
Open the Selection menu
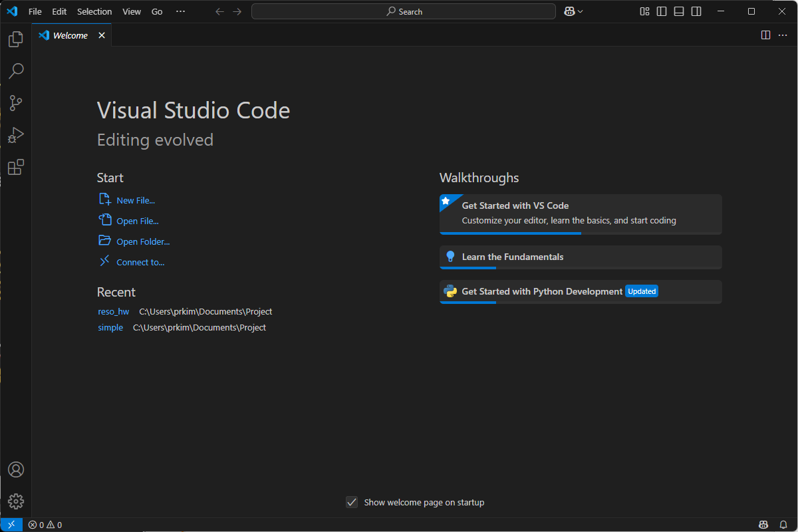[94, 11]
